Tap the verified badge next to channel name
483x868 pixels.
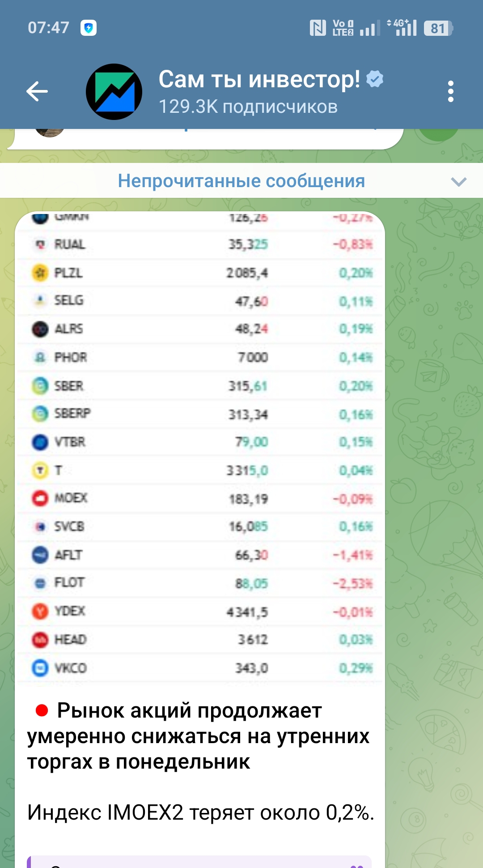(375, 79)
